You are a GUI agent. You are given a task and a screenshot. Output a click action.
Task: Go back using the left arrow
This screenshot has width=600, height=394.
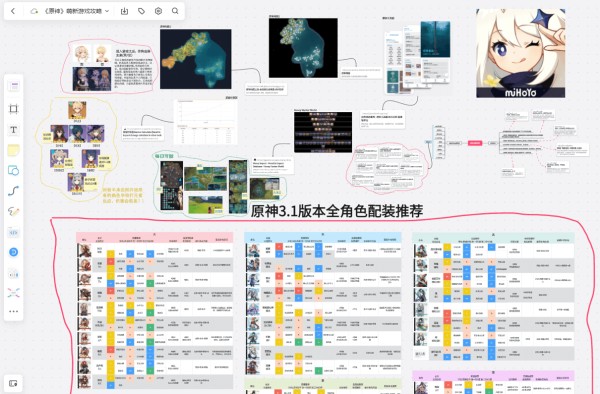(13, 11)
